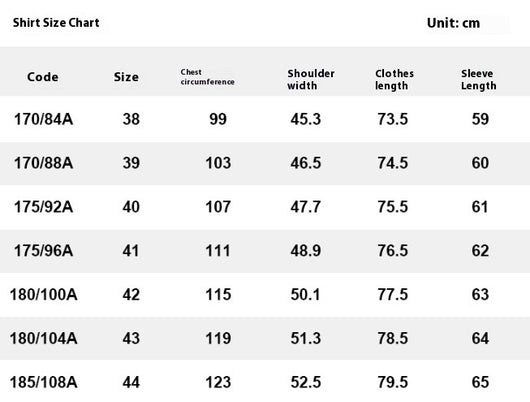This screenshot has height=402, width=530.
Task: Select the 180/100A code cell
Action: (44, 294)
